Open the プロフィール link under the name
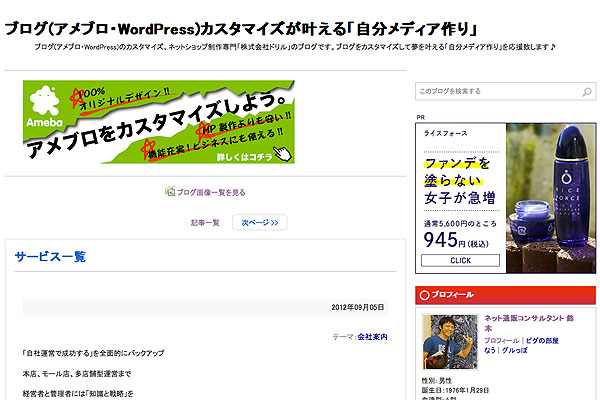Screen dimensions: 600x400 point(502,340)
